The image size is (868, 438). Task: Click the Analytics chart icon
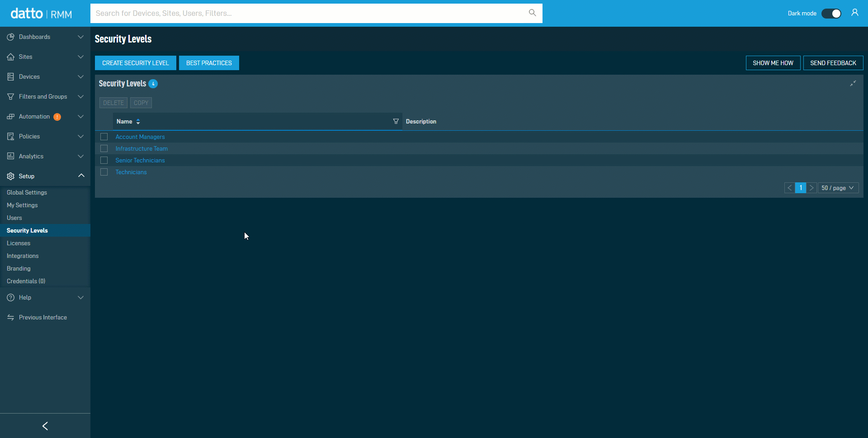tap(10, 156)
